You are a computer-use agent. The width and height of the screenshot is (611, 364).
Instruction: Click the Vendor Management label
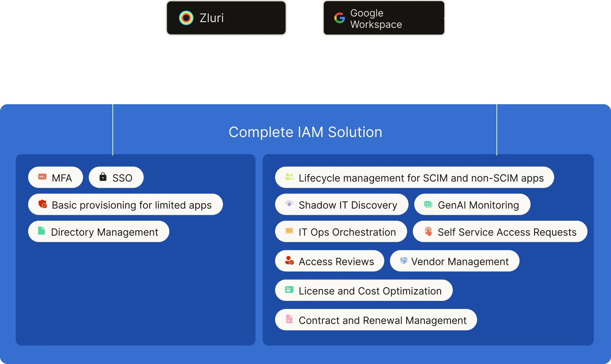[460, 262]
